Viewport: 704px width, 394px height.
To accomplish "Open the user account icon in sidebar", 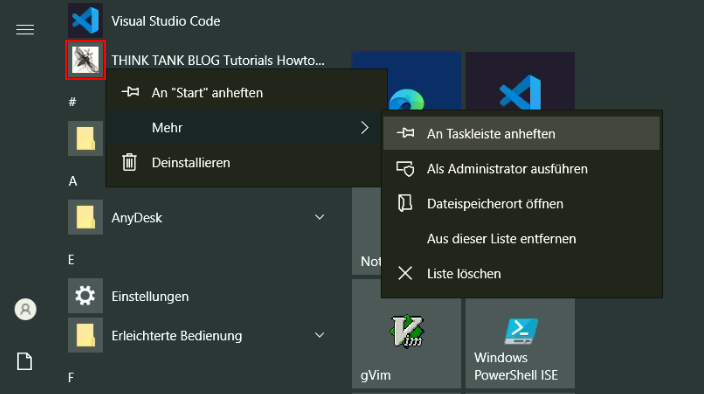I will [x=26, y=309].
